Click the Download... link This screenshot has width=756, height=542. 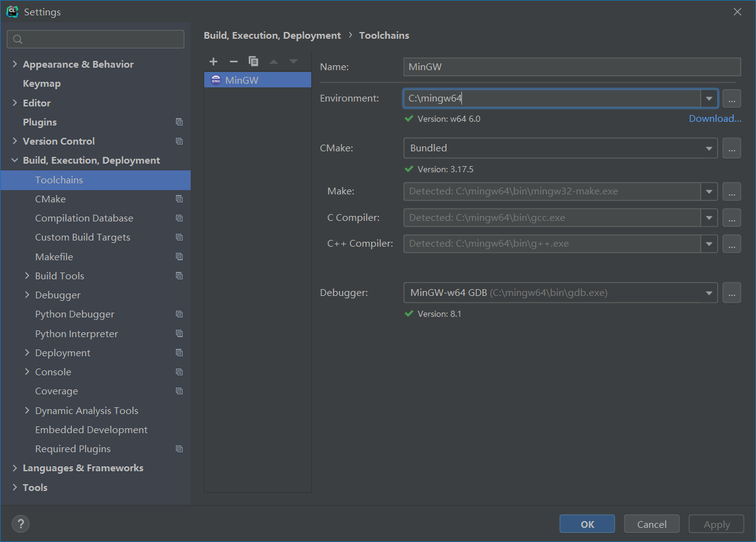(715, 119)
